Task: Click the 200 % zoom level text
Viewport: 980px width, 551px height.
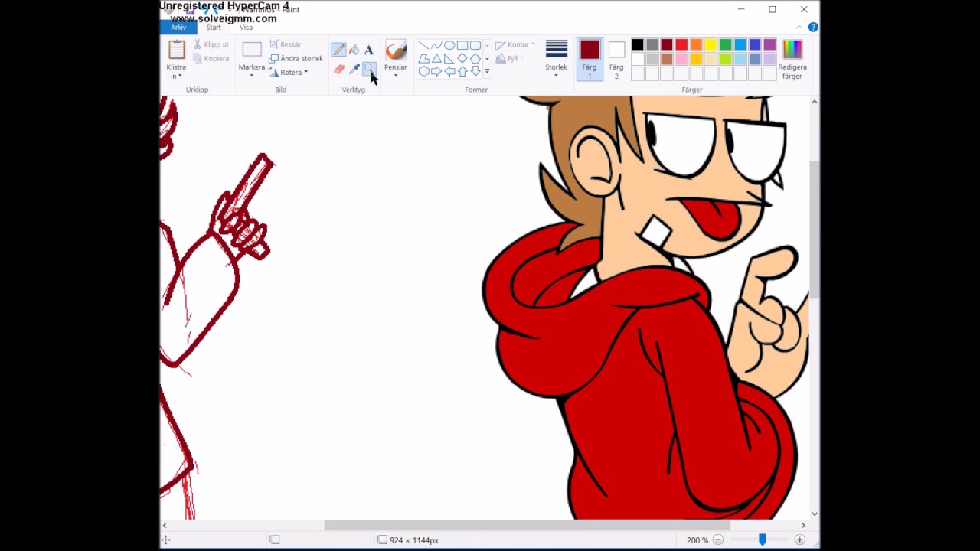Action: [x=697, y=540]
